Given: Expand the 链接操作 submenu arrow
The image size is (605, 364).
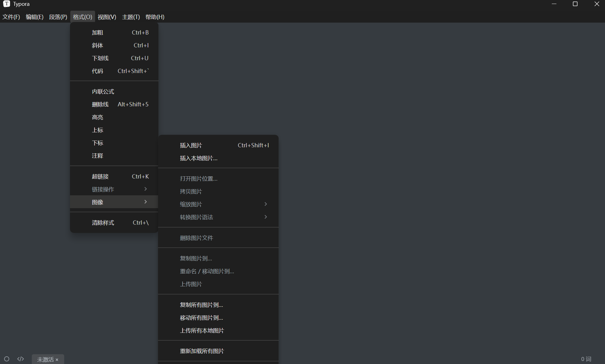Looking at the screenshot, I should [x=146, y=189].
